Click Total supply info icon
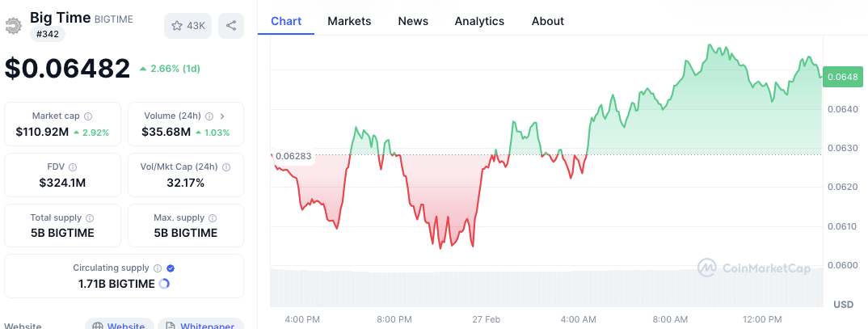 pyautogui.click(x=89, y=218)
